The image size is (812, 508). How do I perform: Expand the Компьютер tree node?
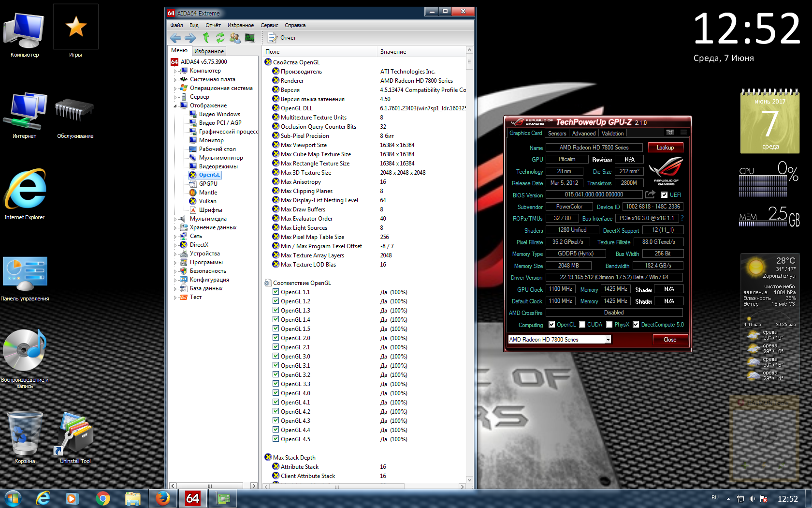(x=175, y=71)
